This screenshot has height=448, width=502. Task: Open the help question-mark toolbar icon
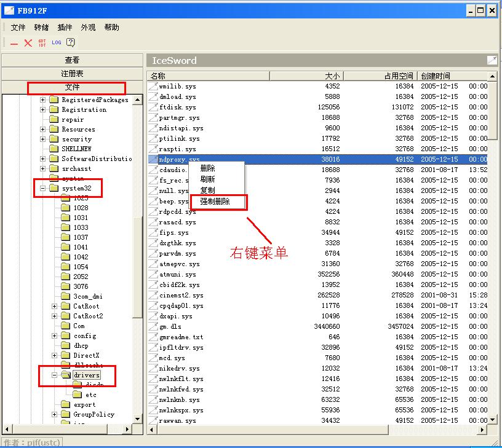click(x=71, y=42)
